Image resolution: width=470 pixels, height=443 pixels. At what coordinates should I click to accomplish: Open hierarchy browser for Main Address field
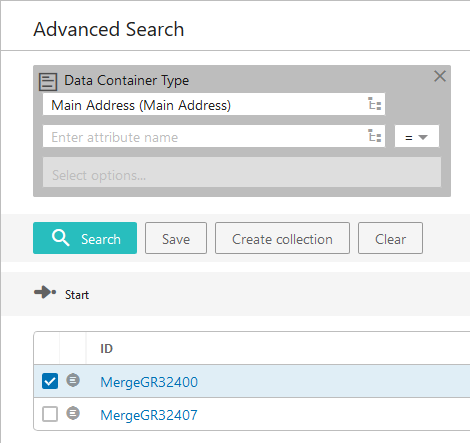[x=374, y=104]
